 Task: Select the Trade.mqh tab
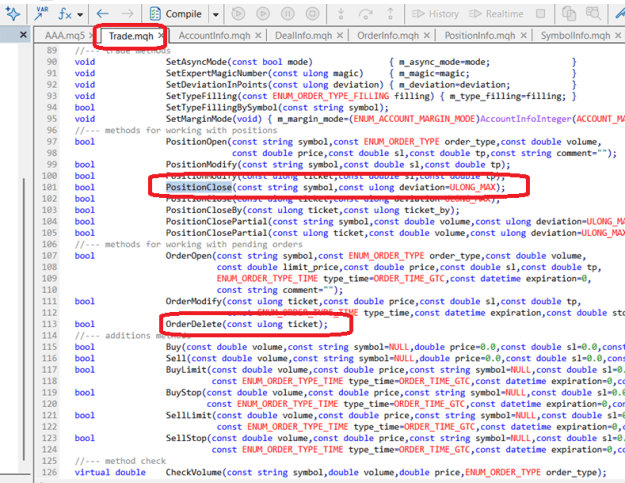tap(131, 36)
